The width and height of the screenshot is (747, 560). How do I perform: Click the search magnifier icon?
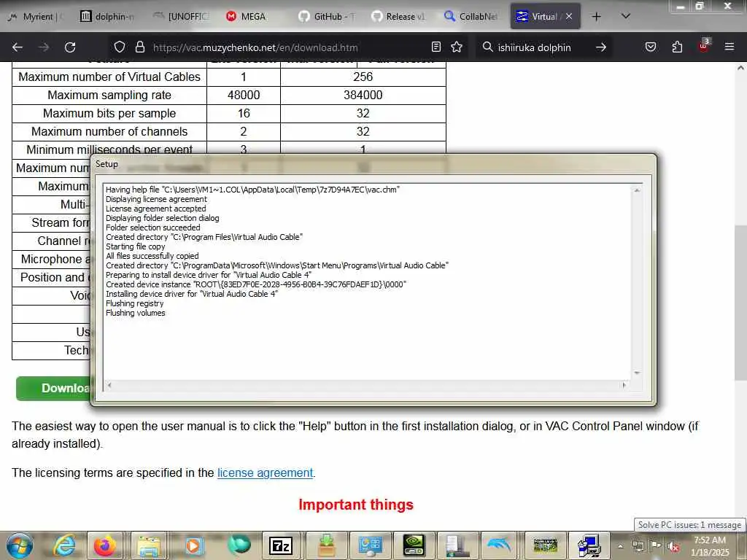487,47
